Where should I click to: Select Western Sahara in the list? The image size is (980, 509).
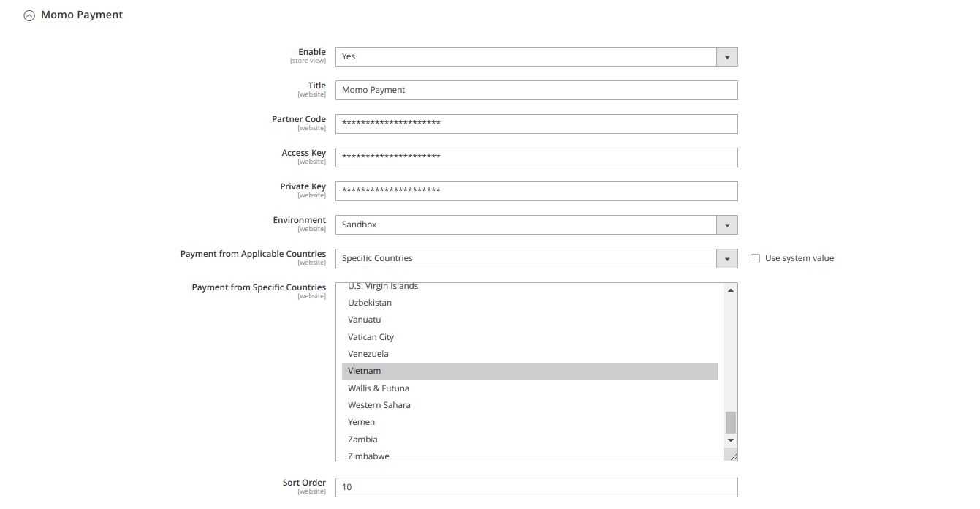click(x=530, y=405)
